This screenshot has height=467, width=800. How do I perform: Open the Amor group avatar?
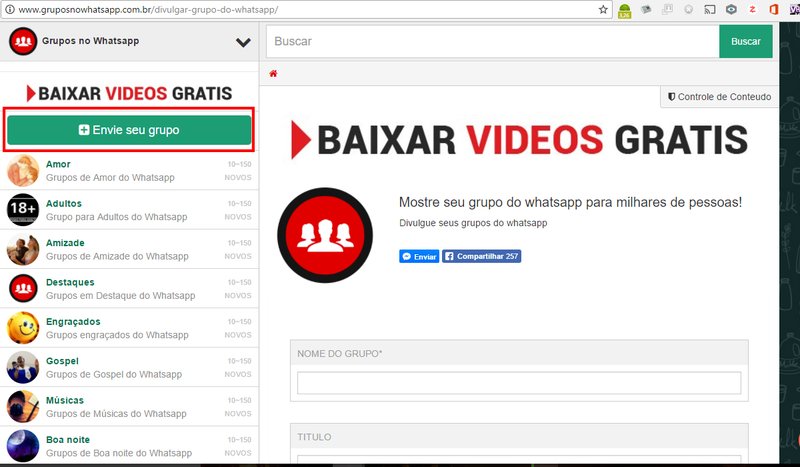[x=23, y=170]
